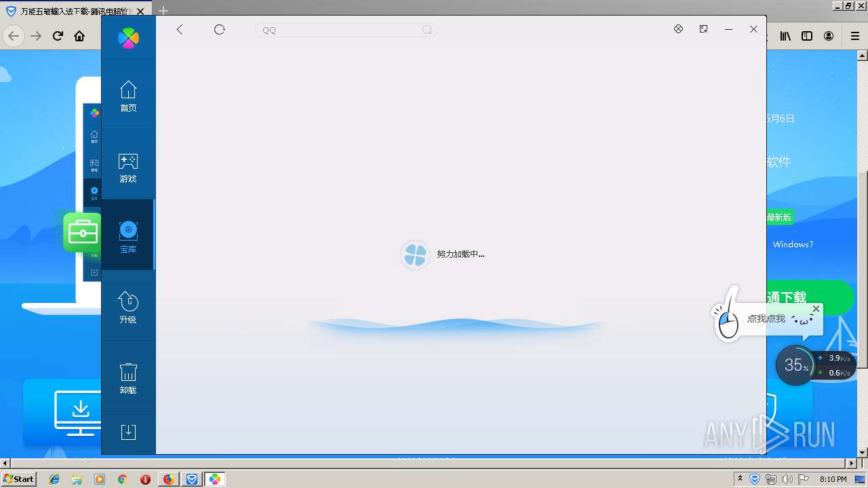This screenshot has width=868, height=488.
Task: Click the Windows Start button
Action: [19, 479]
